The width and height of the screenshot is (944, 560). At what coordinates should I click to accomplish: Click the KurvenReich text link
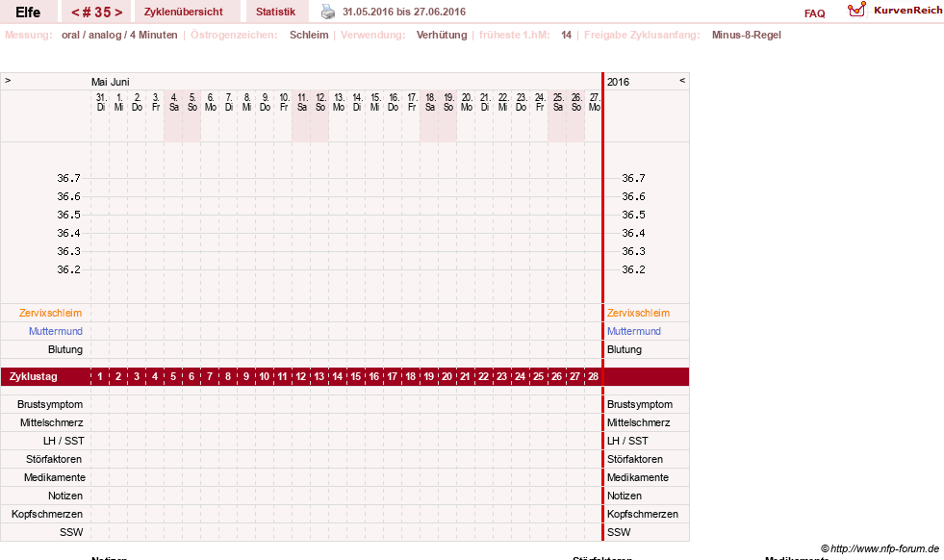(907, 11)
